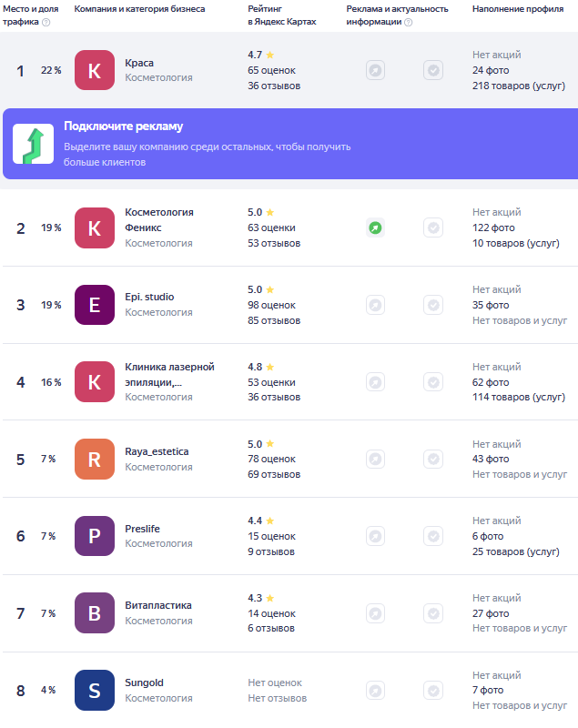Open the Краса company name
This screenshot has width=578, height=728.
tap(139, 63)
